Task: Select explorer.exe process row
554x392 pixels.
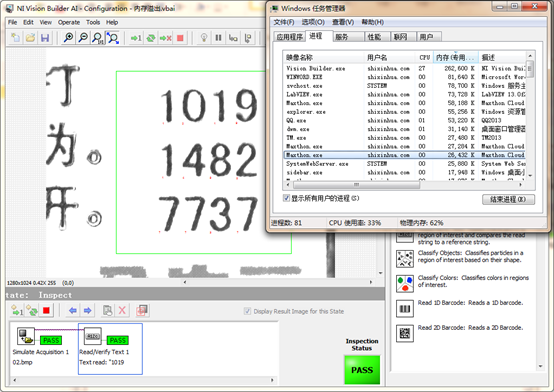Action: point(405,112)
